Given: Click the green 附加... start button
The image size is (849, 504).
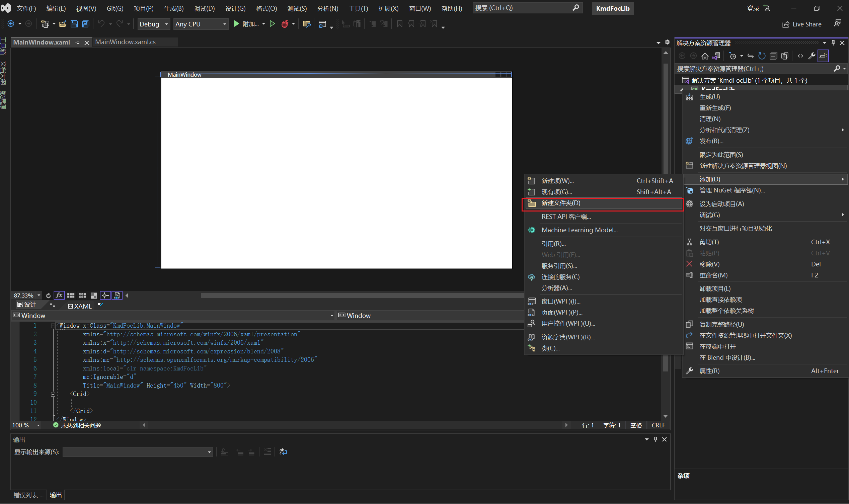Looking at the screenshot, I should (247, 24).
